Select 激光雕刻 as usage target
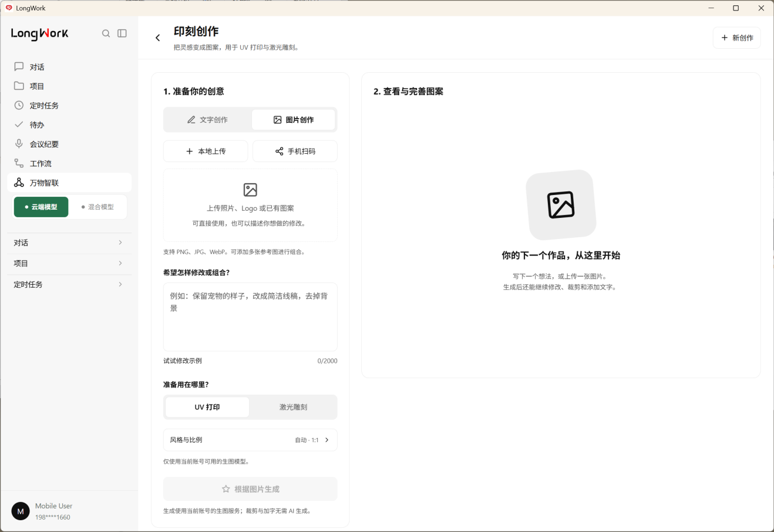This screenshot has height=532, width=774. point(293,407)
